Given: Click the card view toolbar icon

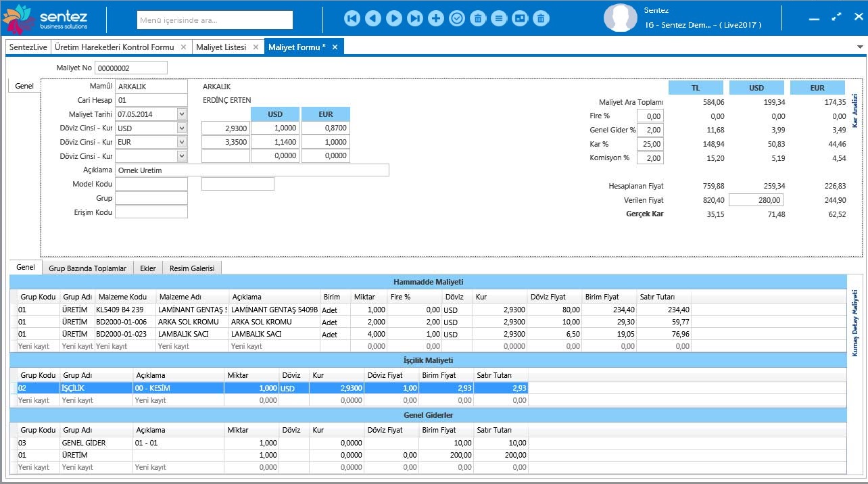Looking at the screenshot, I should 520,18.
